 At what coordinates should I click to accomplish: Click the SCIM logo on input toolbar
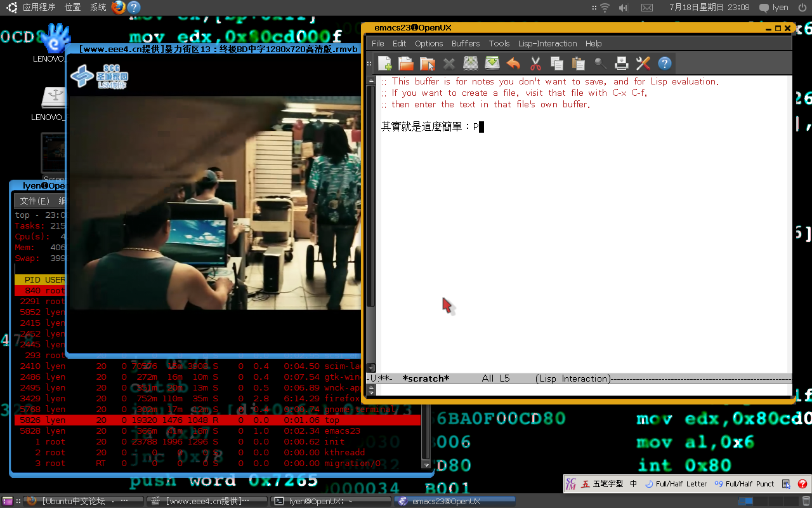[x=571, y=484]
